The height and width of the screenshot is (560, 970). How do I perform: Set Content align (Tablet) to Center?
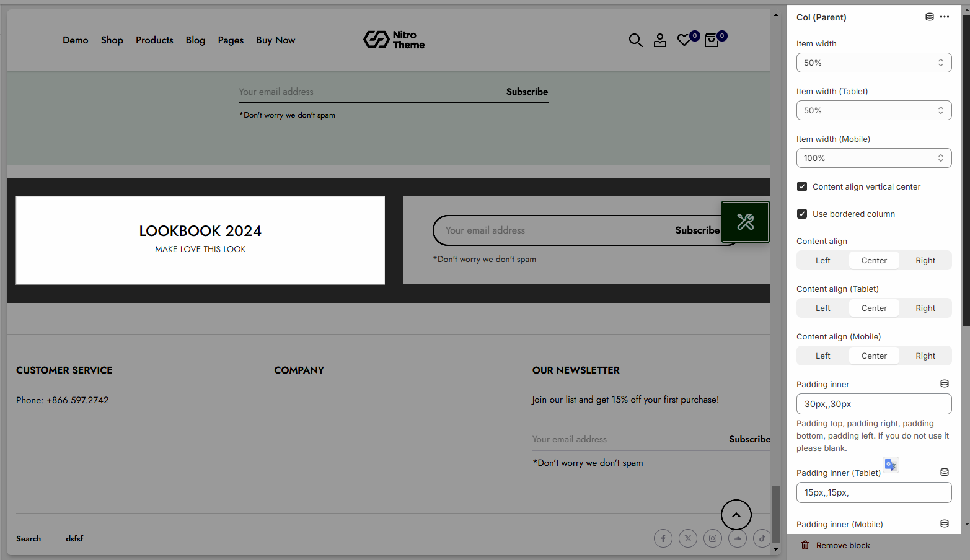[x=874, y=308]
